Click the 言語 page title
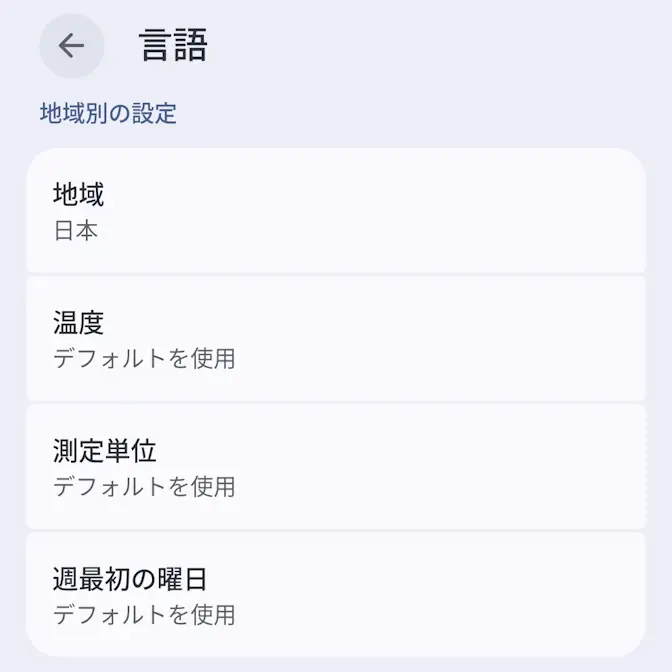The height and width of the screenshot is (672, 672). coord(173,46)
